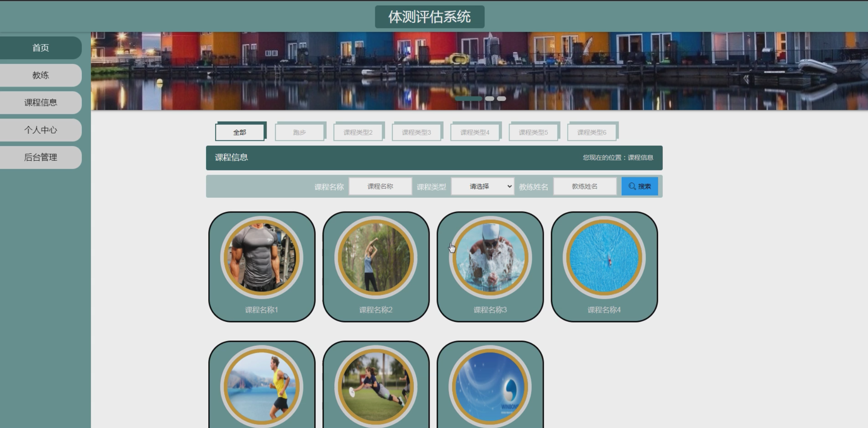
Task: Filter courses by 跑步 tab
Action: coord(299,132)
